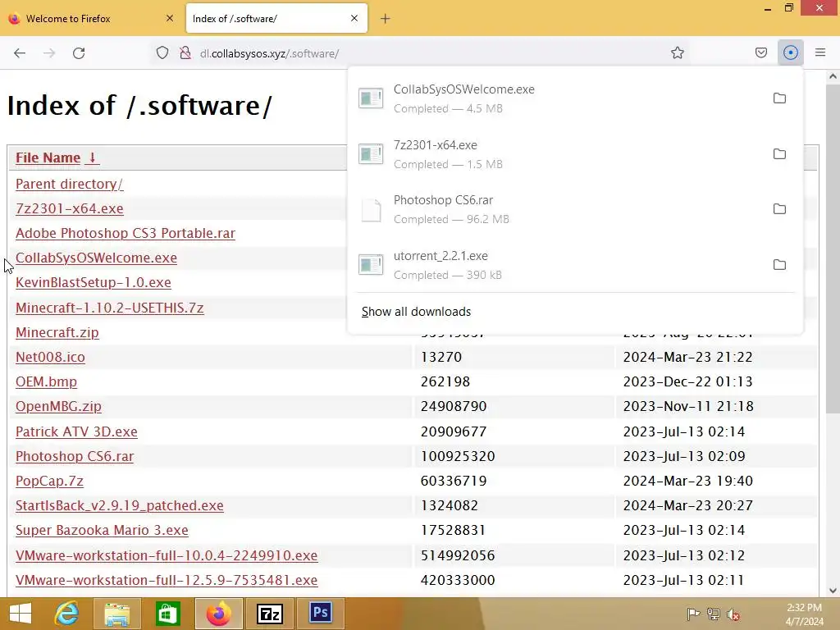The height and width of the screenshot is (630, 840).
Task: Download 7z2301-x64.exe from the listing
Action: (x=70, y=208)
